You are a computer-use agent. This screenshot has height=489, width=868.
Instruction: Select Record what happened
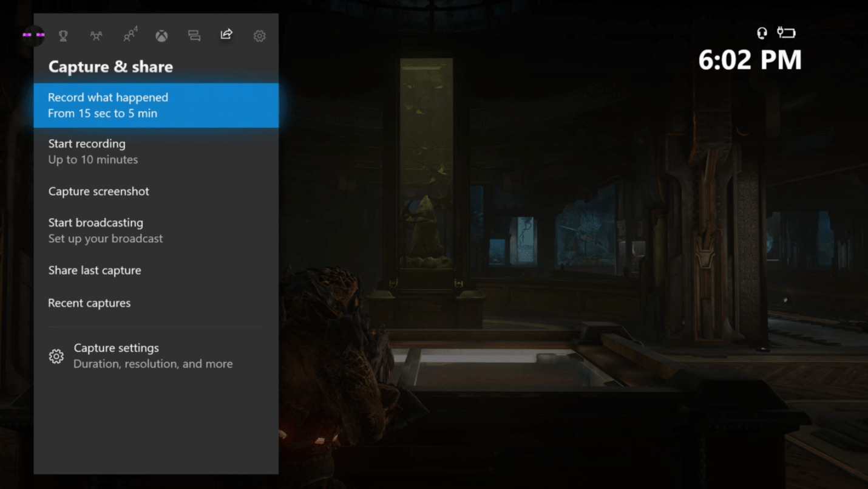tap(156, 105)
